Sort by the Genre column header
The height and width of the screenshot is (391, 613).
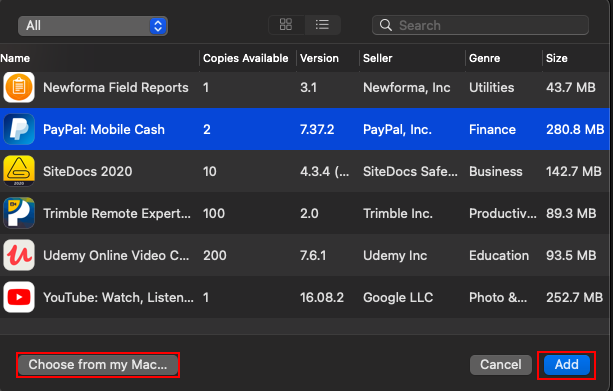pos(484,58)
